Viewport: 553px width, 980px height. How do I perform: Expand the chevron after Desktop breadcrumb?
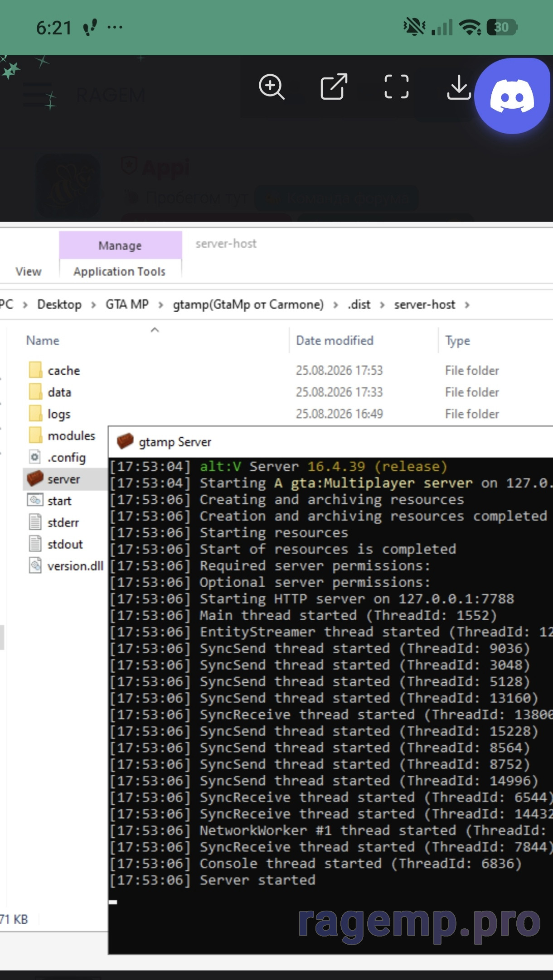[93, 305]
